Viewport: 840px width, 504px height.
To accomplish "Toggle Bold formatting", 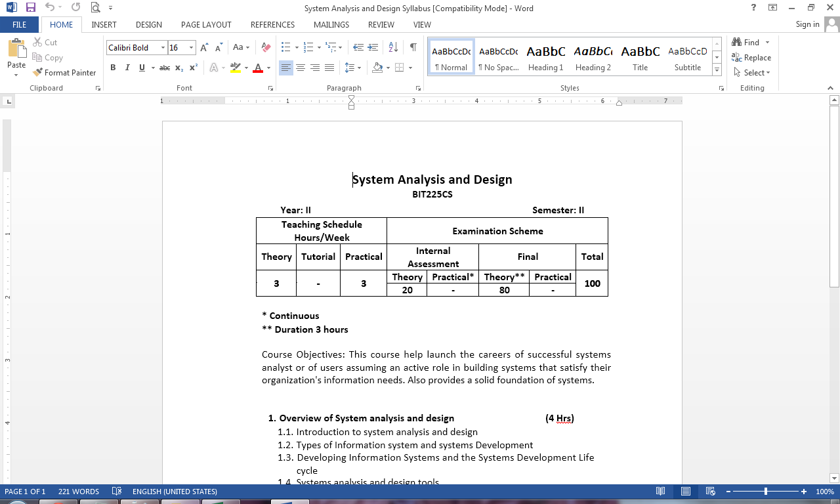I will pyautogui.click(x=113, y=68).
